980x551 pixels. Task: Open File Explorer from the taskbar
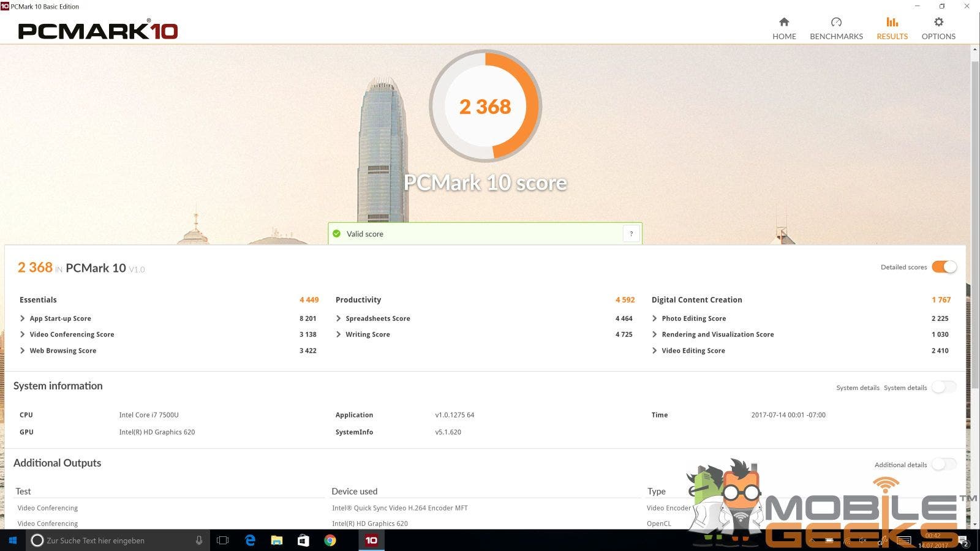(277, 541)
